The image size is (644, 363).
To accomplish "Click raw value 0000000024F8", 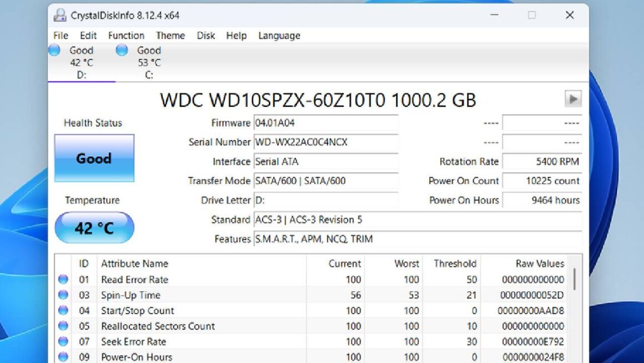I will click(x=533, y=357).
